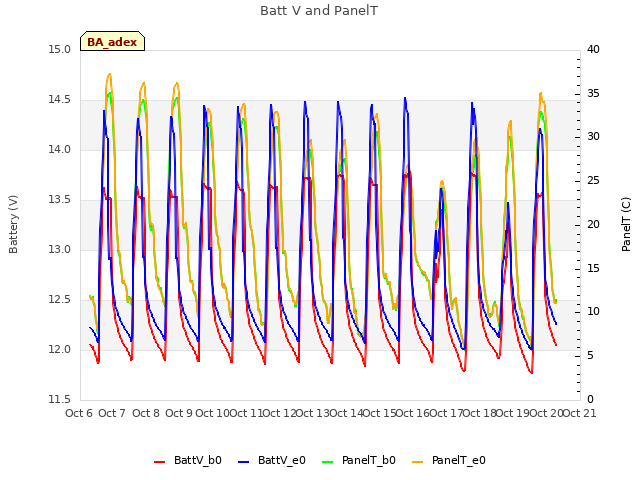Click the 40 right axis value
Image resolution: width=640 pixels, height=480 pixels.
593,50
